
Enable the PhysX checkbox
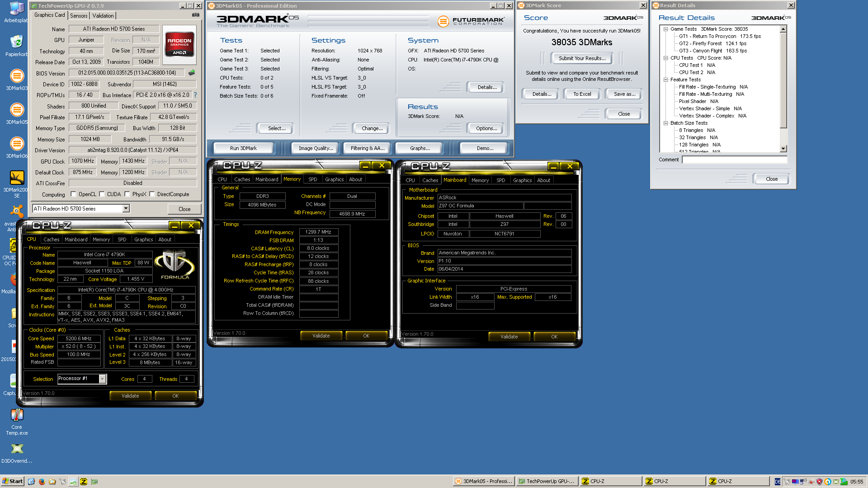coord(127,194)
